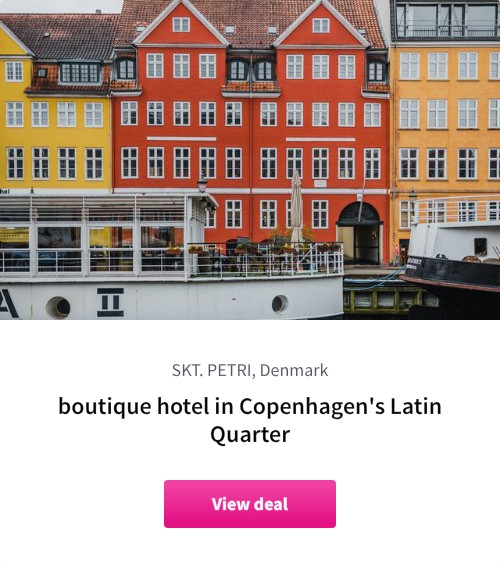500x563 pixels.
Task: Click the rooftop glass balcony railing
Action: pos(447,30)
